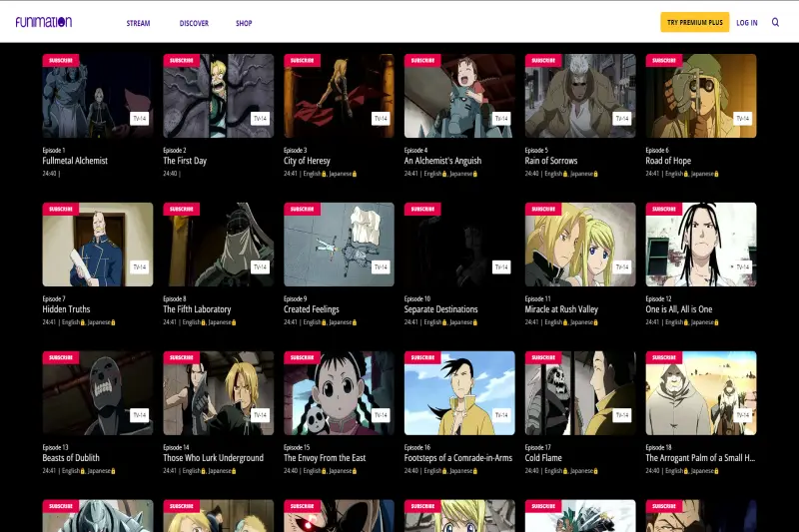
Task: Click Those Who Lurk Underground title
Action: pos(214,458)
